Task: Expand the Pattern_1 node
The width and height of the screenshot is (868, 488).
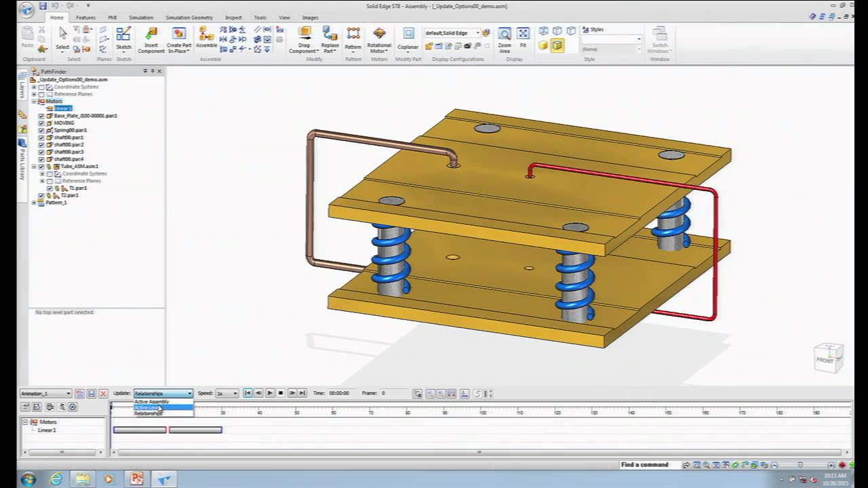Action: [x=34, y=203]
